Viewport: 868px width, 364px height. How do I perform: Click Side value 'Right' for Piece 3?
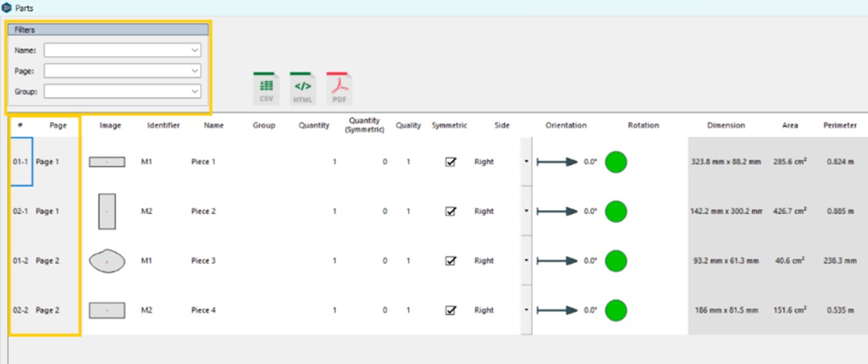(x=484, y=260)
